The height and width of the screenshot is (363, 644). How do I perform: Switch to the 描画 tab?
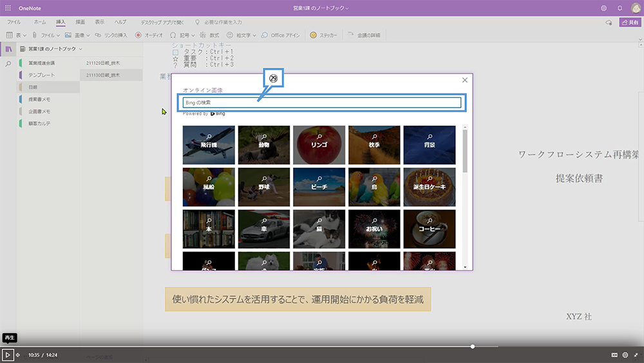point(80,22)
